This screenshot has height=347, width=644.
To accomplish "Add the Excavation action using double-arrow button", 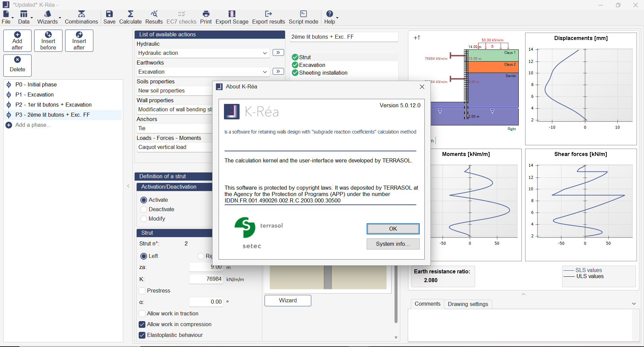I will click(x=278, y=71).
